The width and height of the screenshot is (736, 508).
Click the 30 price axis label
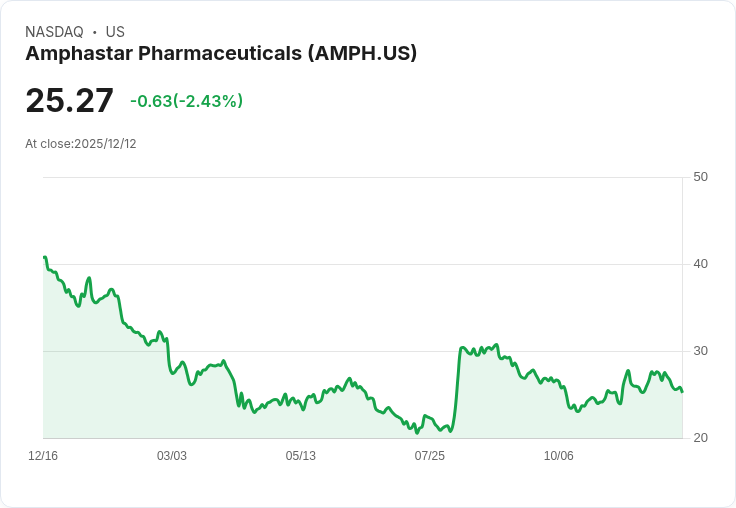point(701,351)
